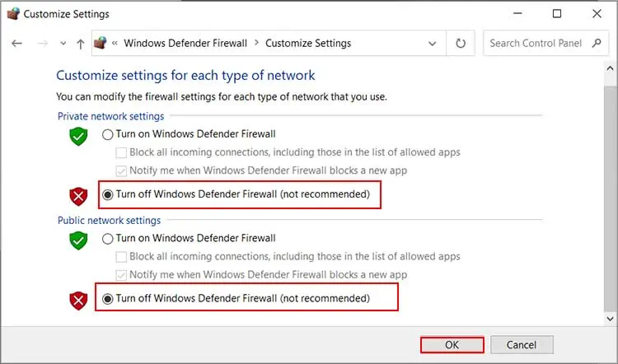This screenshot has width=618, height=364.
Task: Select Turn off Firewall for Private network
Action: pos(108,195)
